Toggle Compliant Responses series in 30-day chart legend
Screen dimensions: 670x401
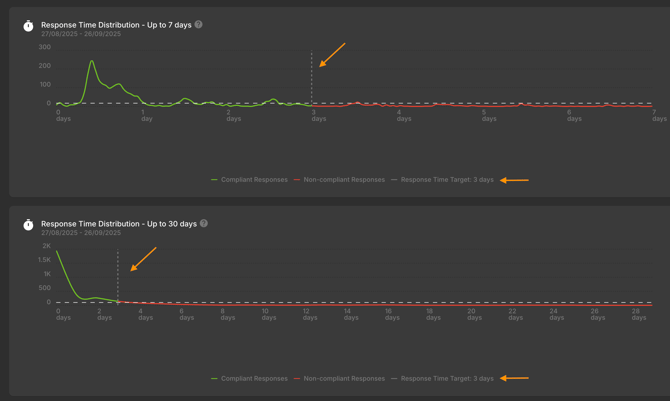point(254,378)
